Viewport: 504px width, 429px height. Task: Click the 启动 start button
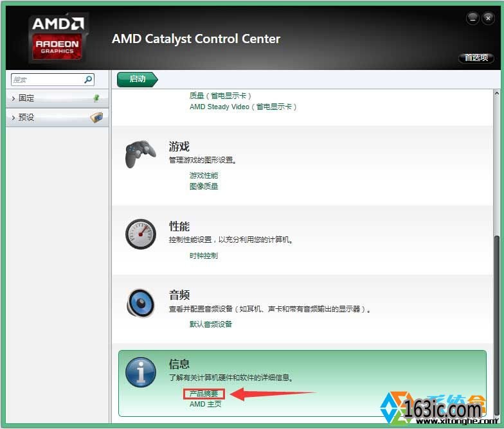tap(138, 80)
